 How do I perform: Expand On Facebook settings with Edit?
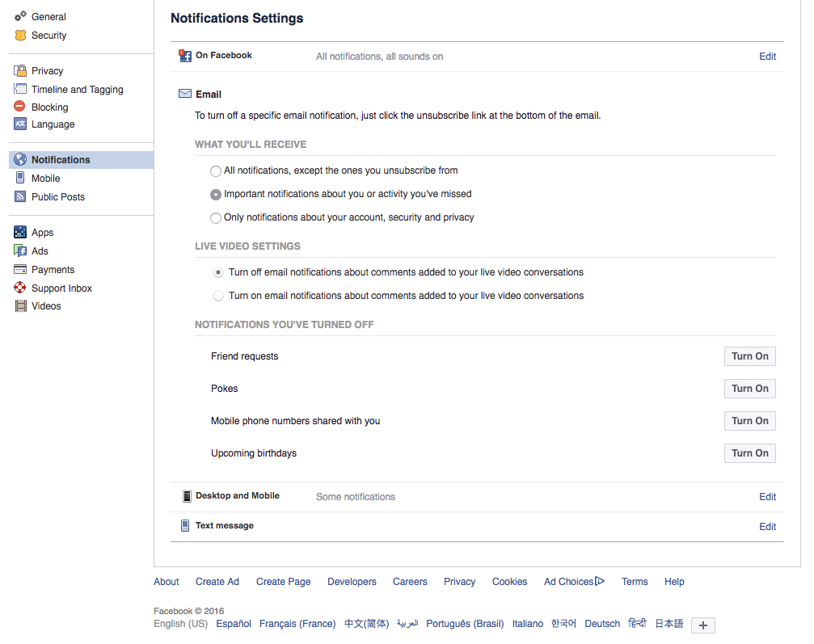point(767,57)
